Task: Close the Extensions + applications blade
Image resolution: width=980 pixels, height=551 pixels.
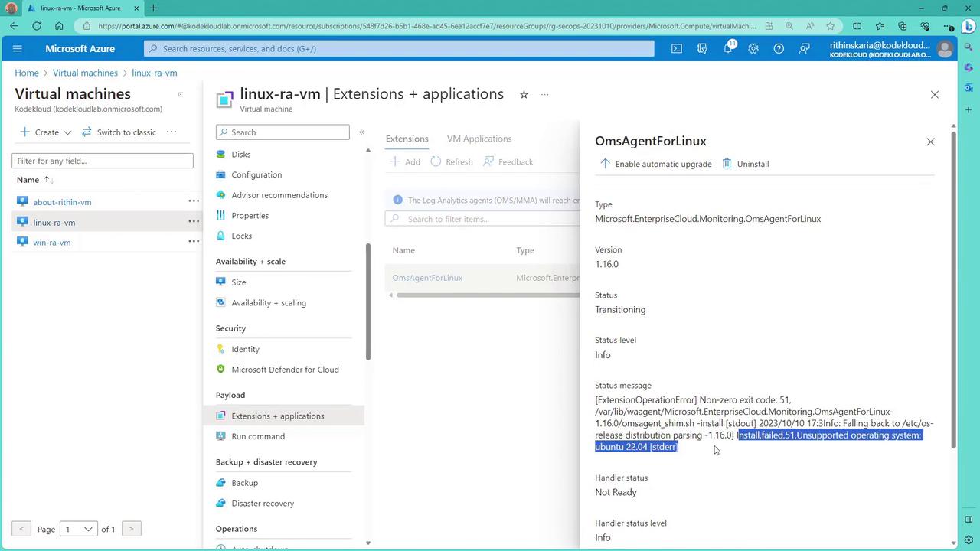Action: [934, 95]
